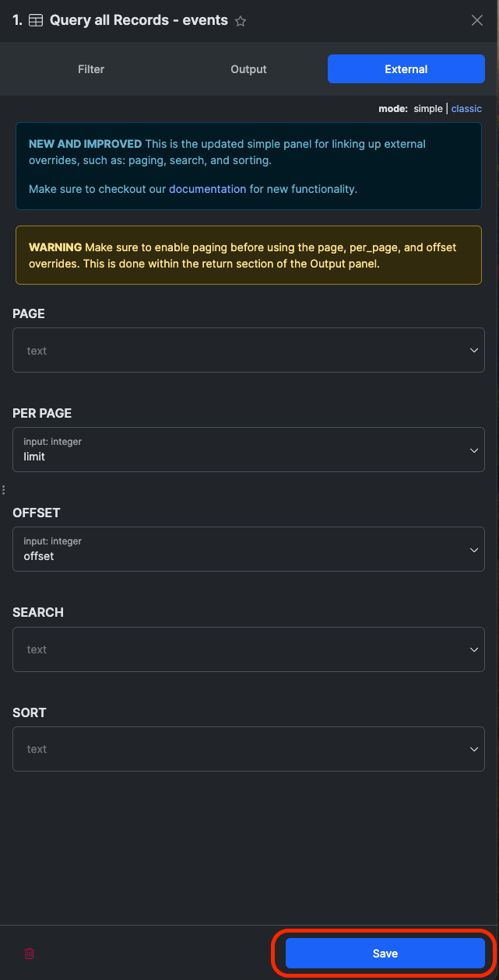Close the Query all Records panel

click(477, 21)
